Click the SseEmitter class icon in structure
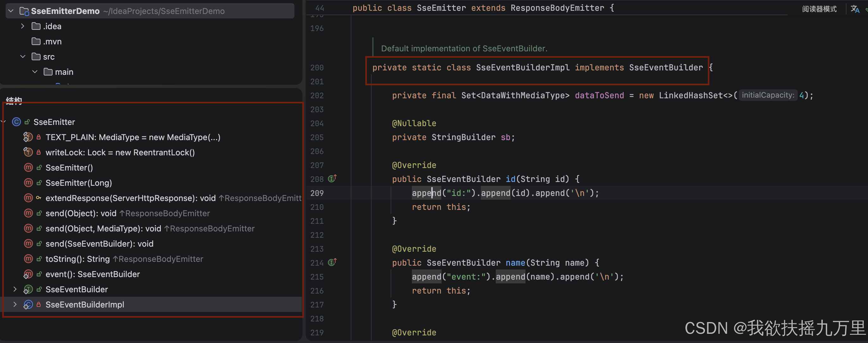This screenshot has height=343, width=868. [x=16, y=122]
